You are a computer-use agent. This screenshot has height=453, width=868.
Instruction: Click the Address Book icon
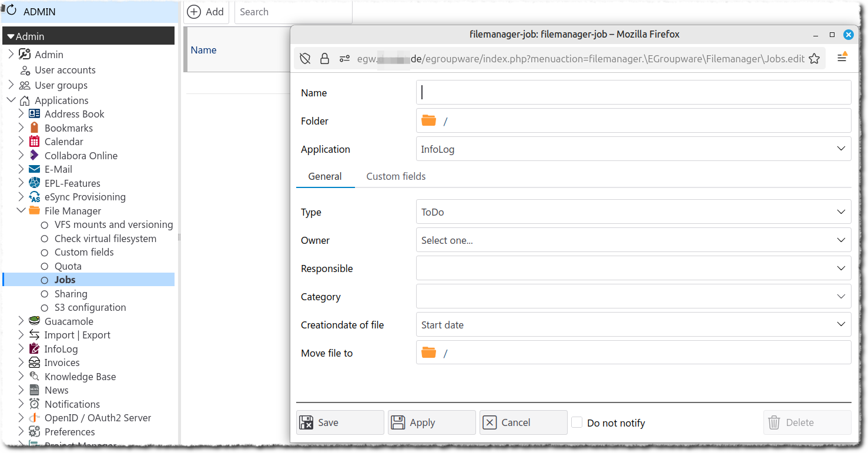(34, 114)
